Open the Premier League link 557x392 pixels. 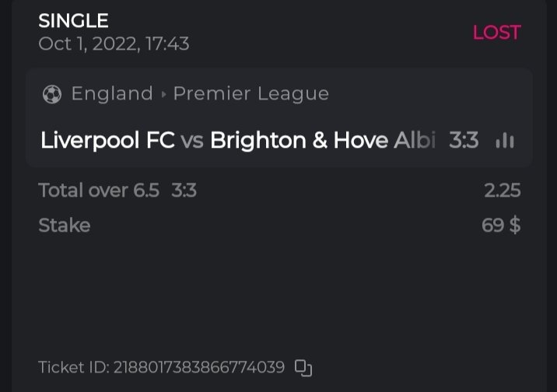[250, 94]
